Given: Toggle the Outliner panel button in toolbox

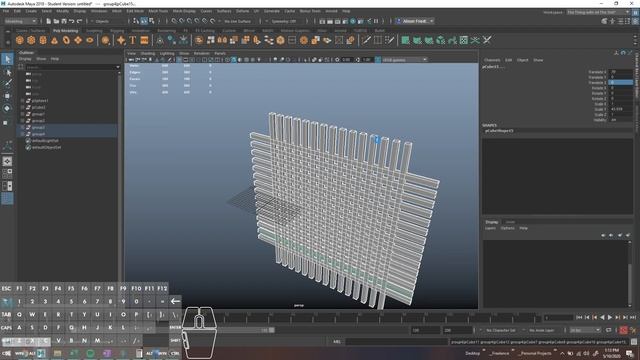Looking at the screenshot, I should (x=7, y=198).
